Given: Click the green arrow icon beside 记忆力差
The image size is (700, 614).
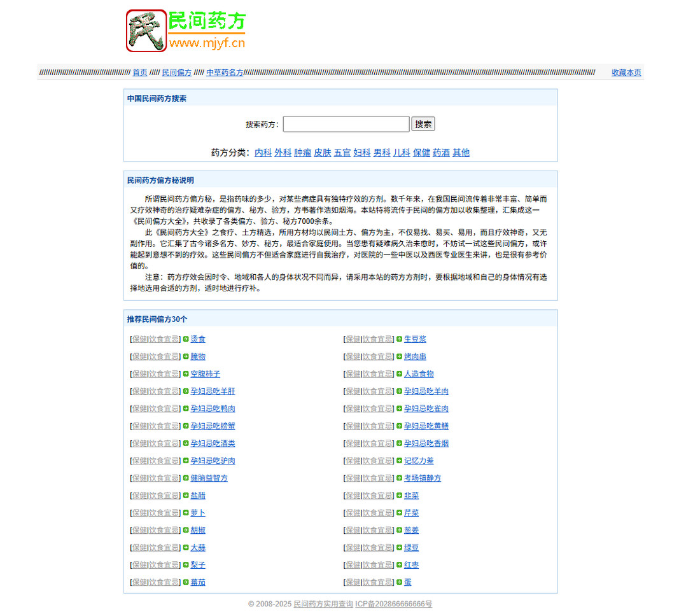Looking at the screenshot, I should pos(400,461).
